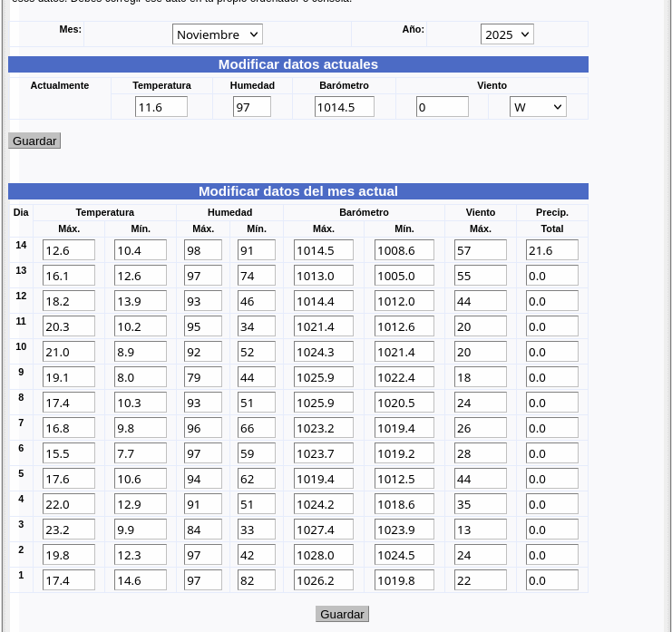Edit day 6 max barometer 1023.7
Screen dimensions: 672x632
324,452
